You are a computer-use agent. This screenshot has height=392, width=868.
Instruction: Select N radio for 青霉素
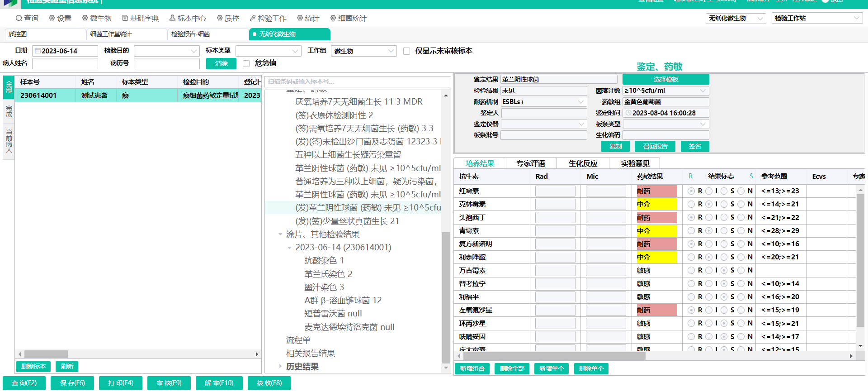741,231
